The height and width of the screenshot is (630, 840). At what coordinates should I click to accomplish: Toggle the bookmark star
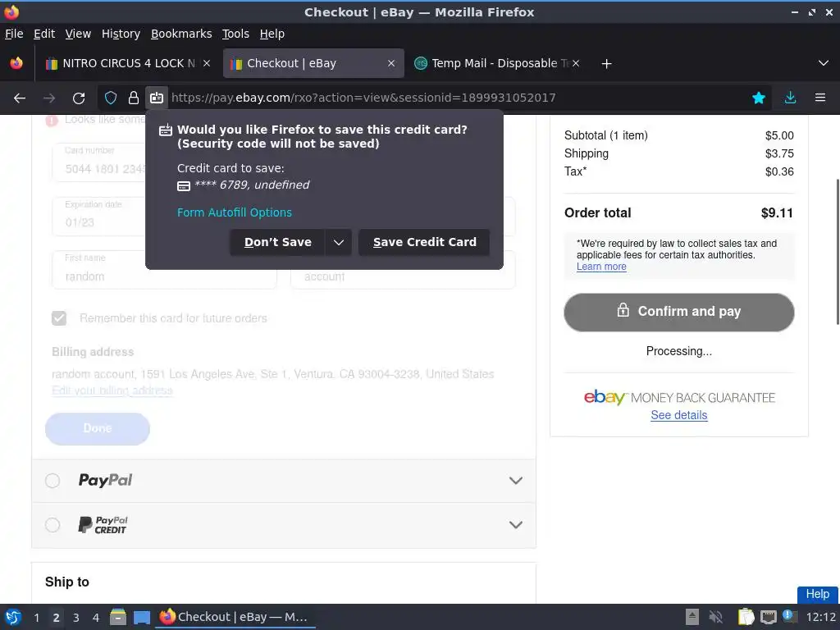pos(759,98)
